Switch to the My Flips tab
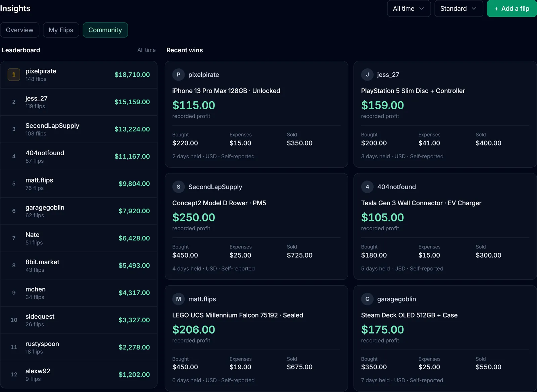Viewport: 537px width, 392px height. (x=61, y=30)
